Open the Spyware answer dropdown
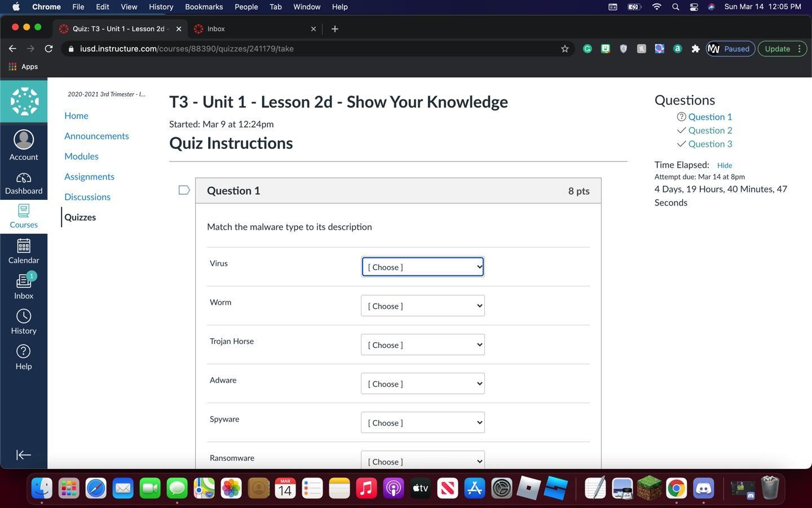 point(423,423)
